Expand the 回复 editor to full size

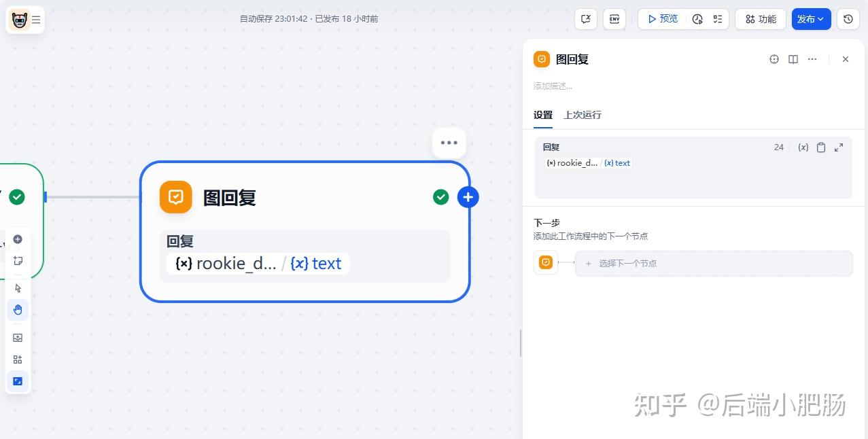[839, 147]
